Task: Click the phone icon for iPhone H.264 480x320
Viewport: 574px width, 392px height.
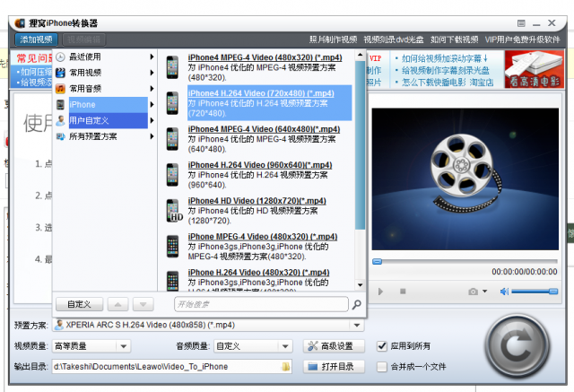Action: [172, 281]
